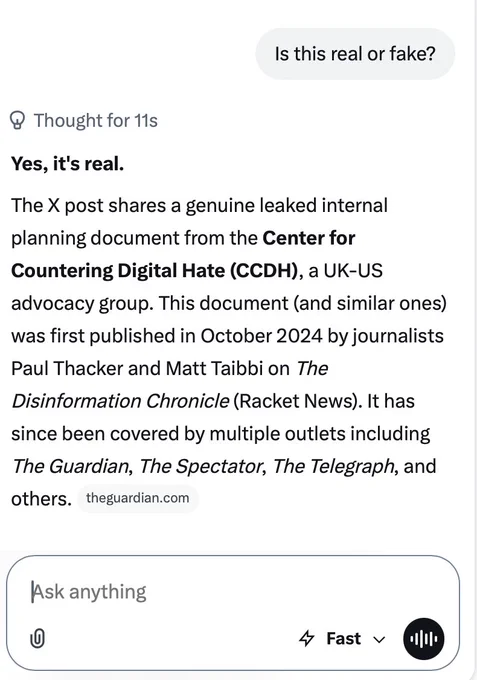Click the italic The Telegraph text
This screenshot has height=680, width=477.
point(335,466)
